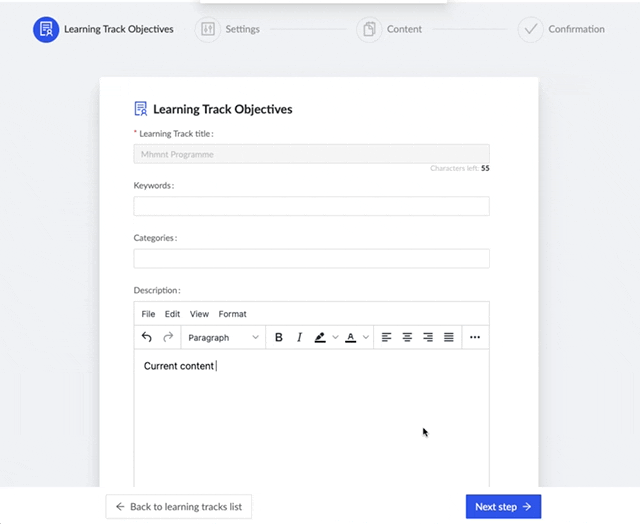
Task: Center align the text
Action: (x=407, y=338)
